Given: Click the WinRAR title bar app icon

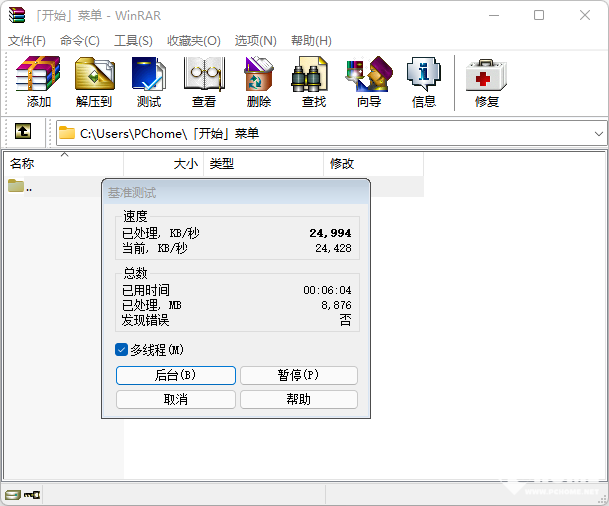Looking at the screenshot, I should (x=17, y=15).
